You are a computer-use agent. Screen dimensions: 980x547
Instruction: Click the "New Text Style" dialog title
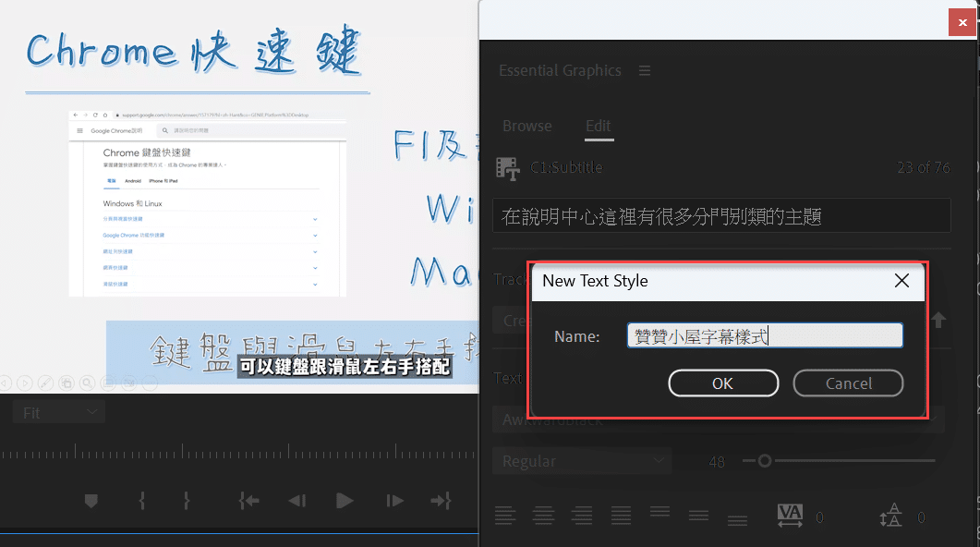(x=595, y=281)
